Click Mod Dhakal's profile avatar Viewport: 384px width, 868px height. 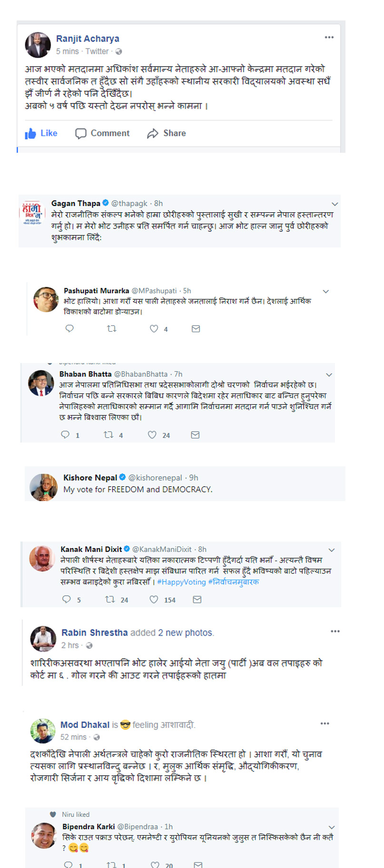(x=43, y=730)
